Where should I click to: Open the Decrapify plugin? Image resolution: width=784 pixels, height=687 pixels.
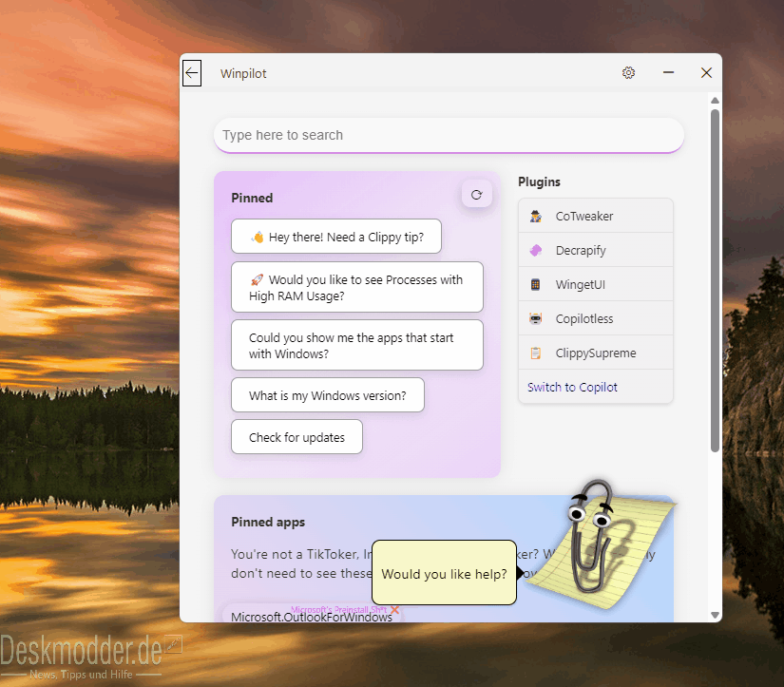(596, 250)
